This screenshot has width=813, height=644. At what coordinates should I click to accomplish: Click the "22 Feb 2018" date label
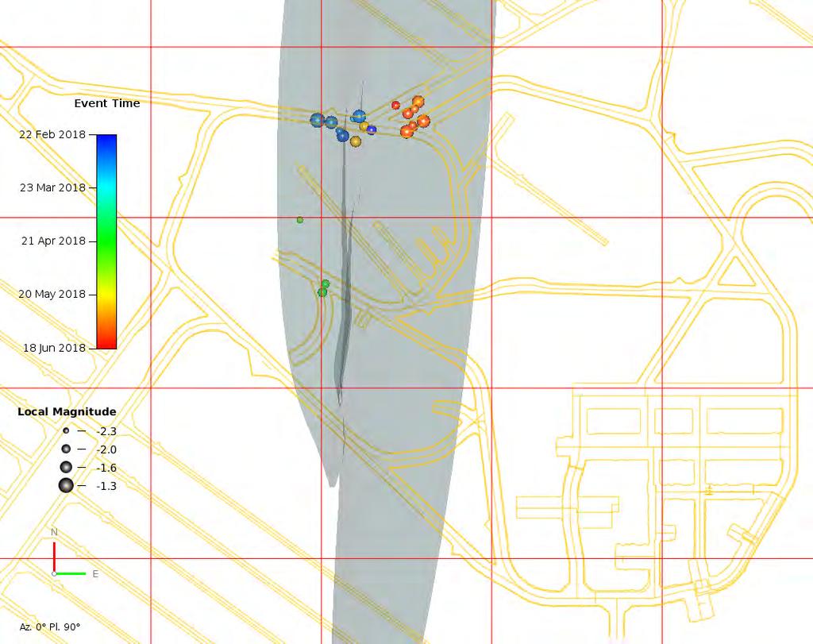[x=52, y=134]
